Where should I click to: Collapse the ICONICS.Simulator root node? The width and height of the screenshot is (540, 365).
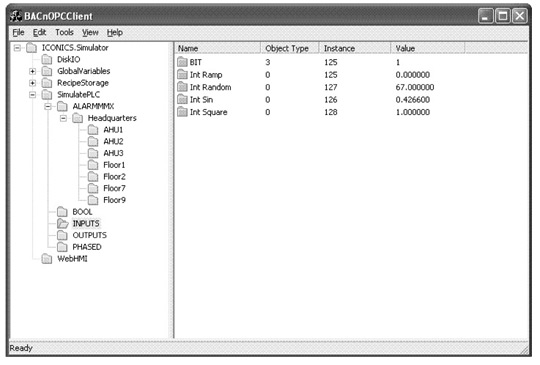(x=17, y=48)
